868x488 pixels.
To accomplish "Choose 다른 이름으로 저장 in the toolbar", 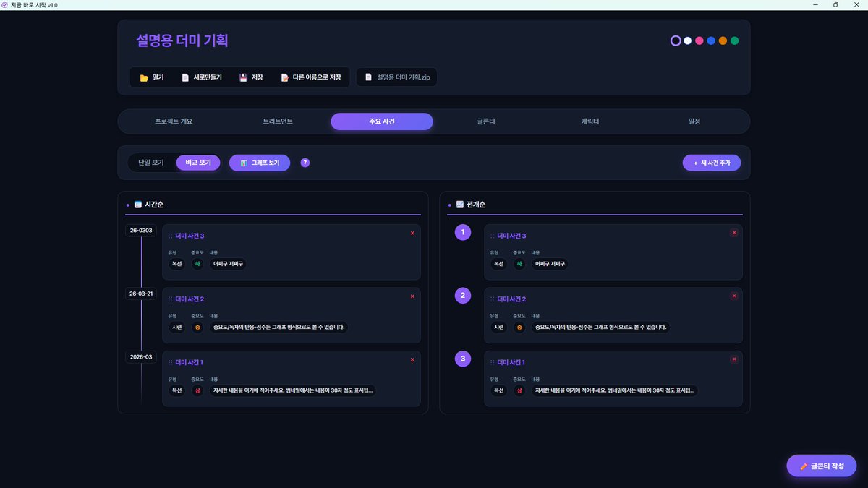I will click(310, 77).
